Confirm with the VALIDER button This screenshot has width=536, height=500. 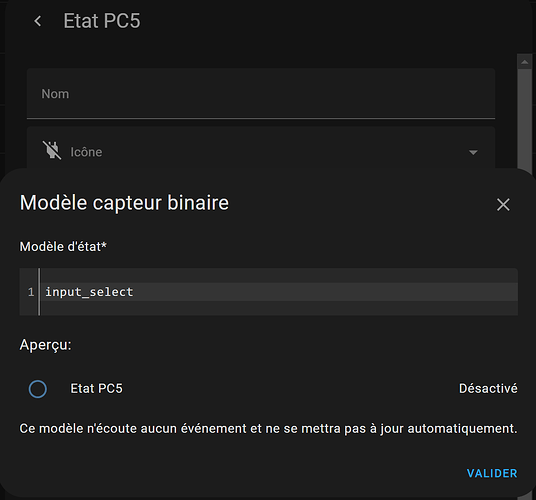pos(492,473)
